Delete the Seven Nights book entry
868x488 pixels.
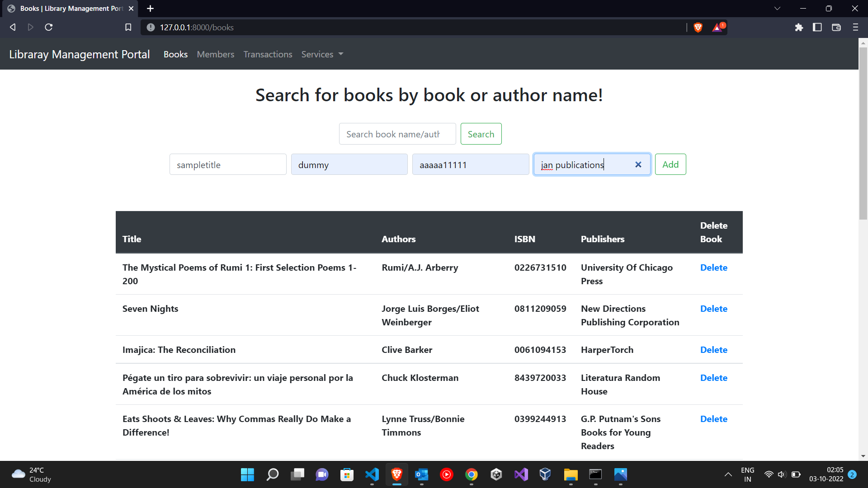(713, 309)
